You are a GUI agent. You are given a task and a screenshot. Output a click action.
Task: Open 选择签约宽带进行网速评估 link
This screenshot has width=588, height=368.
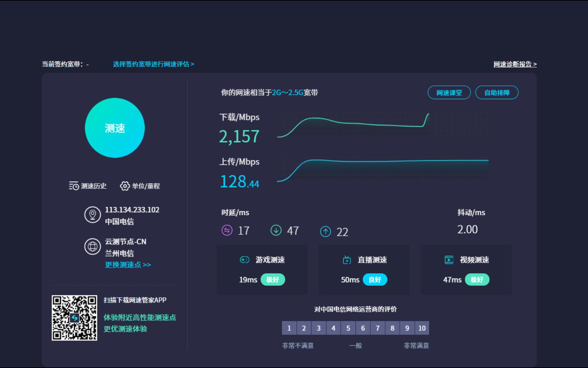click(153, 64)
